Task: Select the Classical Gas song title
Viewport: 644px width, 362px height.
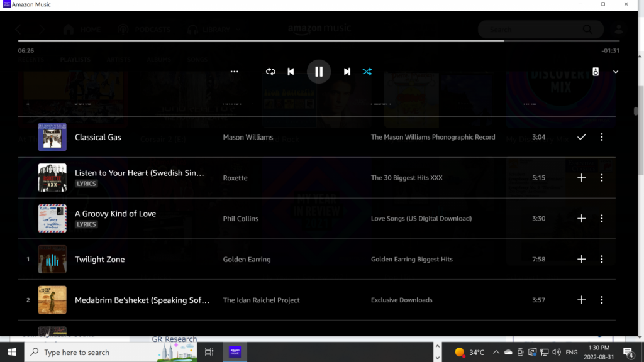Action: tap(97, 137)
